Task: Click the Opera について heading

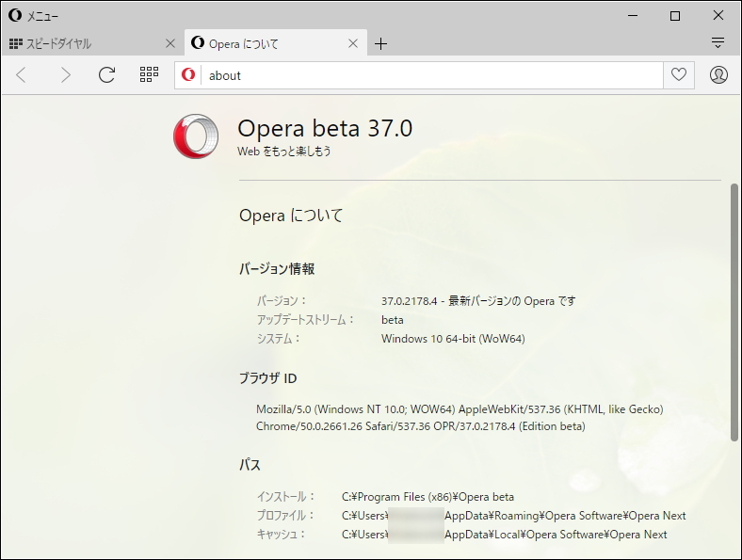Action: coord(291,216)
